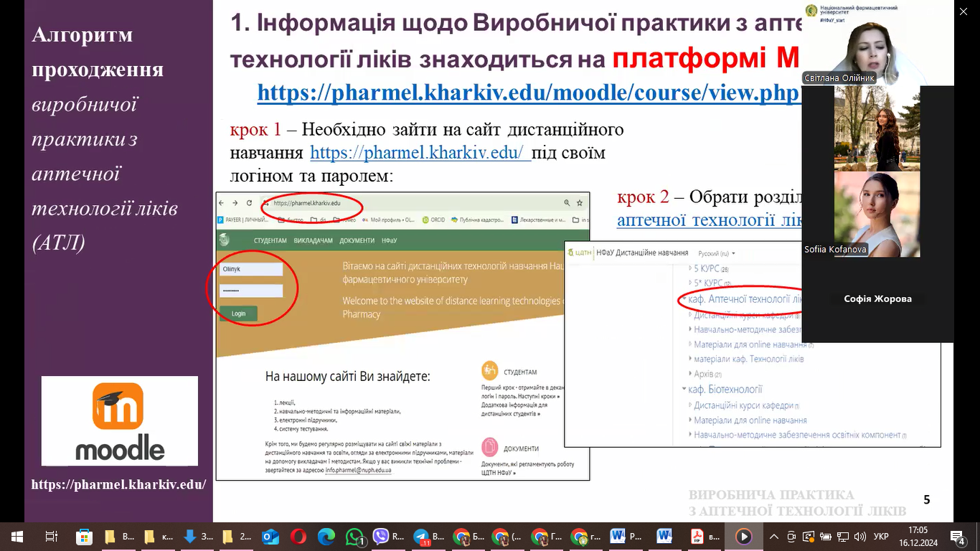Viewport: 980px width, 551px height.
Task: Open Meet Now from the system tray
Action: pos(791,536)
